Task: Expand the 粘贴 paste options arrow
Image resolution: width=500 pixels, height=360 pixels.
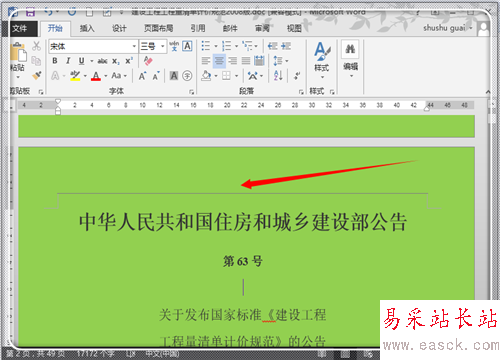Action: [18, 77]
